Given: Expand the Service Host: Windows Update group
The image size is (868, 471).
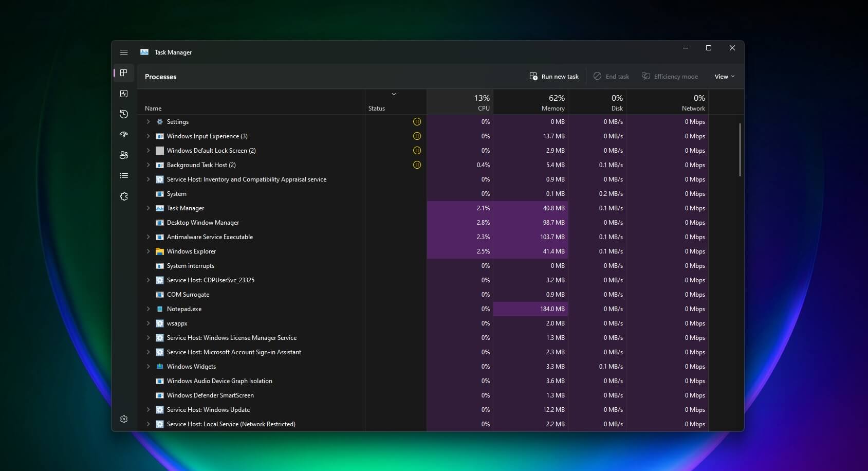Looking at the screenshot, I should click(x=148, y=410).
